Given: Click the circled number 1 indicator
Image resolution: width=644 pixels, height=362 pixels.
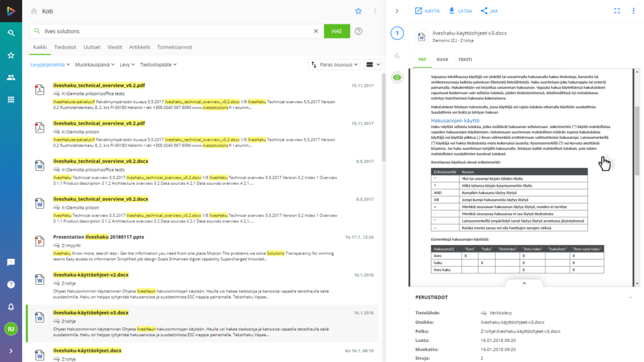Looking at the screenshot, I should click(x=397, y=33).
